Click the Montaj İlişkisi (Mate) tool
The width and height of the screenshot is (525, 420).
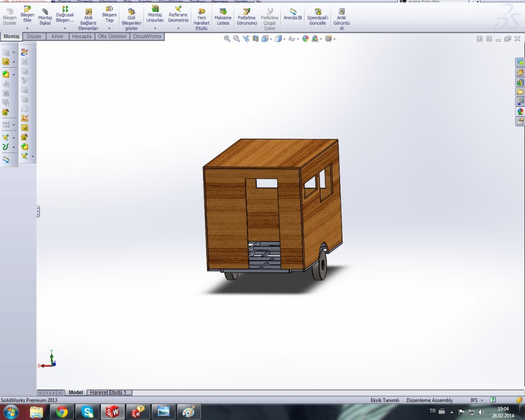(45, 11)
